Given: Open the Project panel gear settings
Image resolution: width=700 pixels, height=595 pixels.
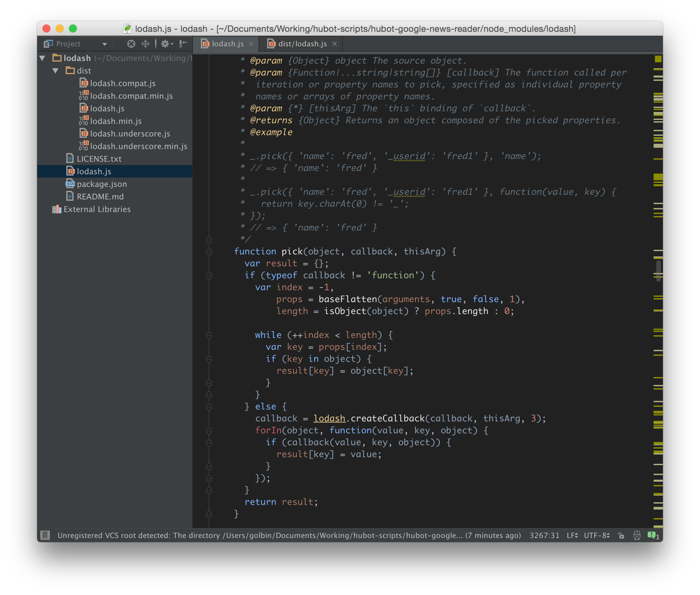Looking at the screenshot, I should (x=166, y=43).
